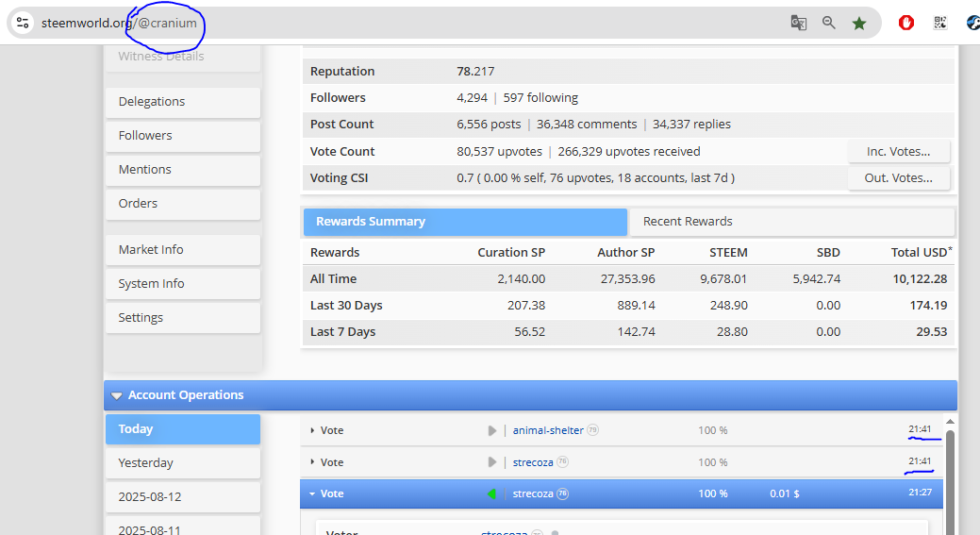Viewport: 980px width, 535px height.
Task: Switch to the Rewards Summary tab
Action: coord(465,222)
